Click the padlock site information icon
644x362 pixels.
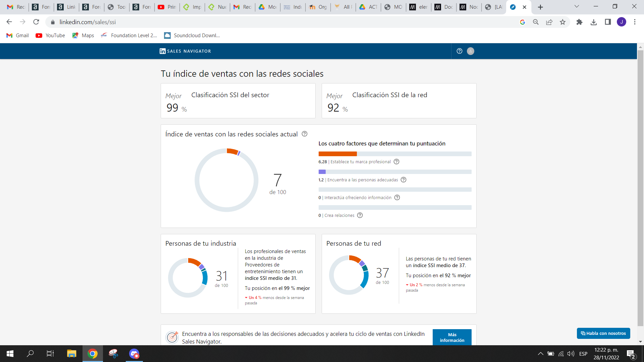pyautogui.click(x=53, y=22)
